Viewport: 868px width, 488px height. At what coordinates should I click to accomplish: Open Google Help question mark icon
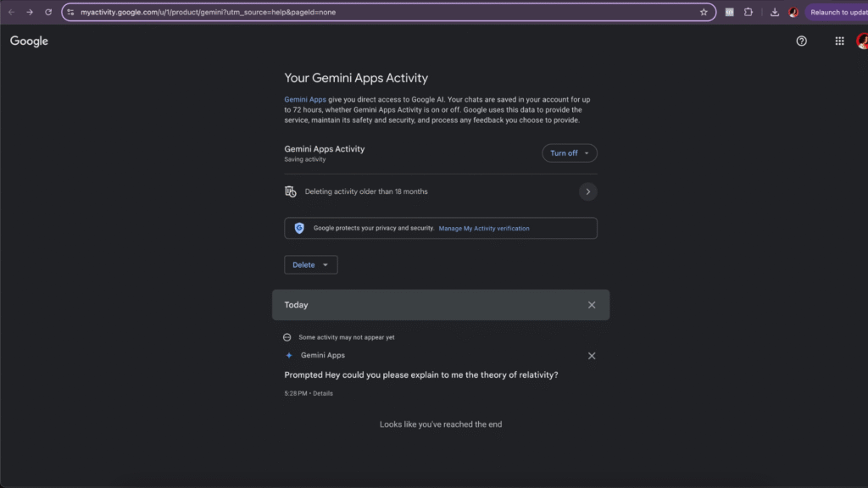pos(801,41)
